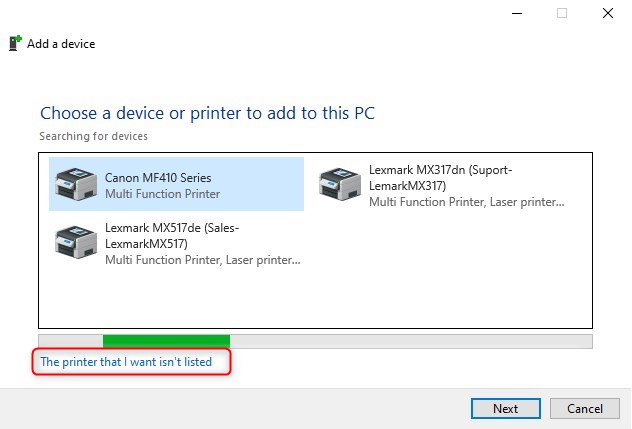Choose Lexmark MX517de (Sales-LexmarkMX517) entry name
The width and height of the screenshot is (632, 429).
pos(172,236)
